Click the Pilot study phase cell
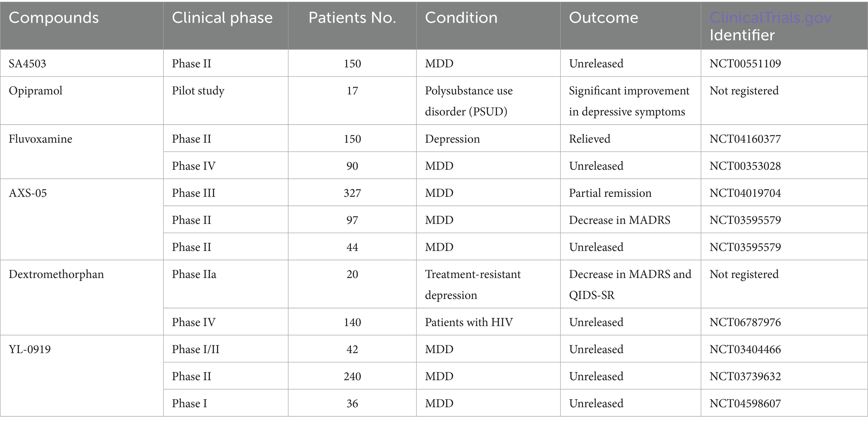 click(198, 91)
